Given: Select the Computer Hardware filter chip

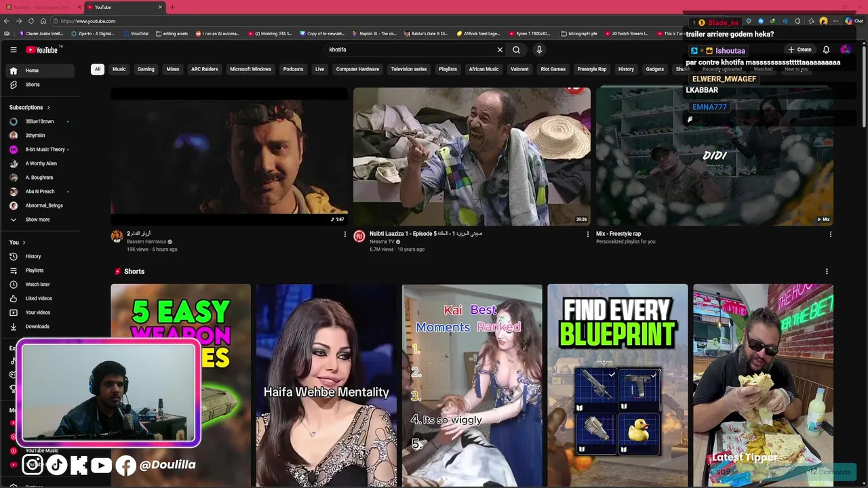Looking at the screenshot, I should click(357, 69).
